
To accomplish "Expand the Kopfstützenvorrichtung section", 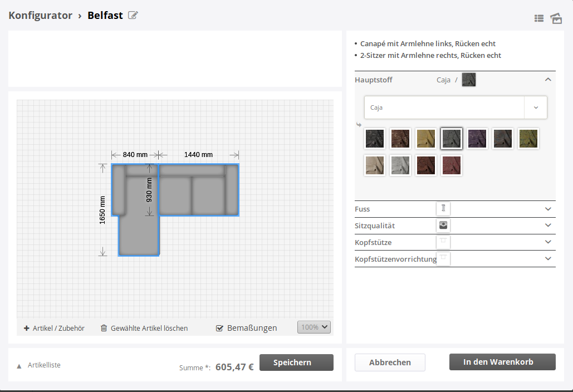I will click(548, 259).
